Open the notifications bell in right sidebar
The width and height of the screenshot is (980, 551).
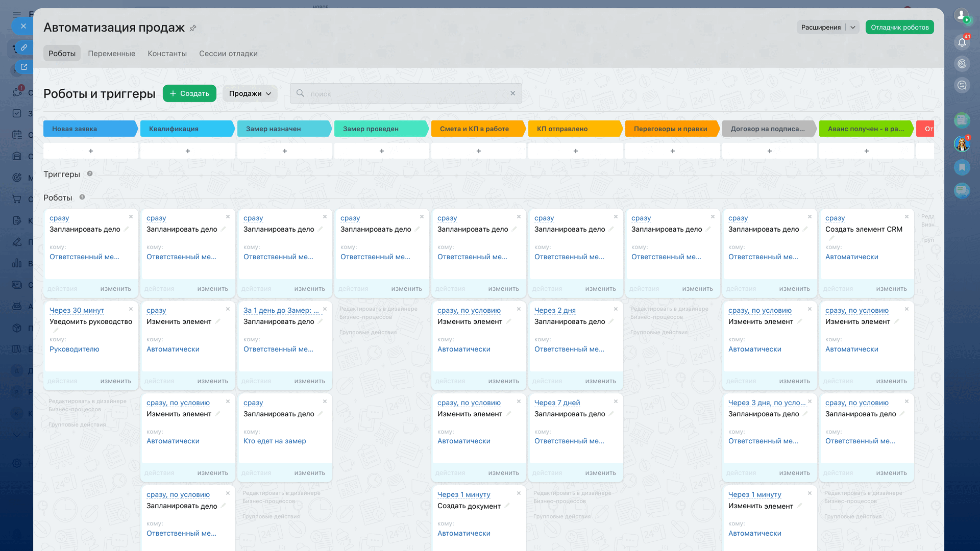[x=962, y=42]
